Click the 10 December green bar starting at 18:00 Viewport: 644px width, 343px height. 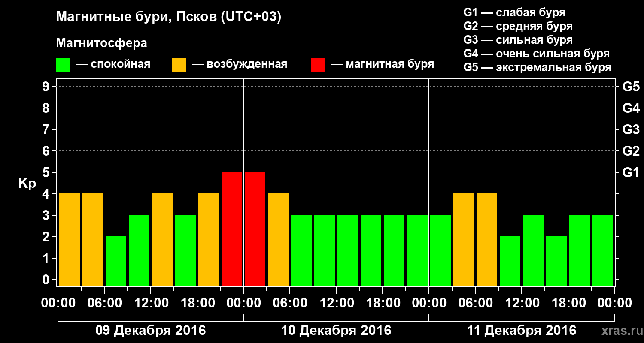pyautogui.click(x=394, y=251)
